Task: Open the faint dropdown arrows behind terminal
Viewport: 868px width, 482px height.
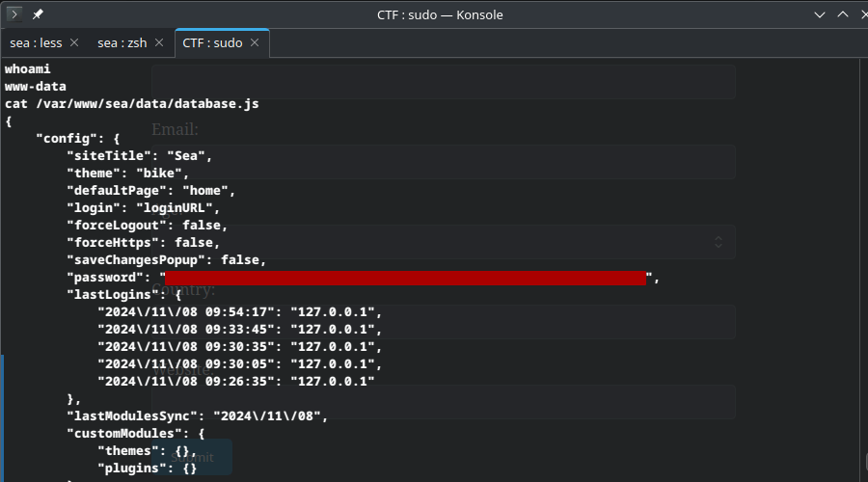Action: point(719,242)
